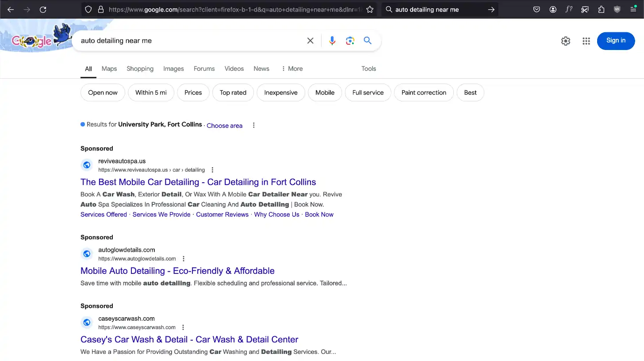The height and width of the screenshot is (361, 644).
Task: Open Firefox hamburger application menu
Action: pyautogui.click(x=633, y=9)
